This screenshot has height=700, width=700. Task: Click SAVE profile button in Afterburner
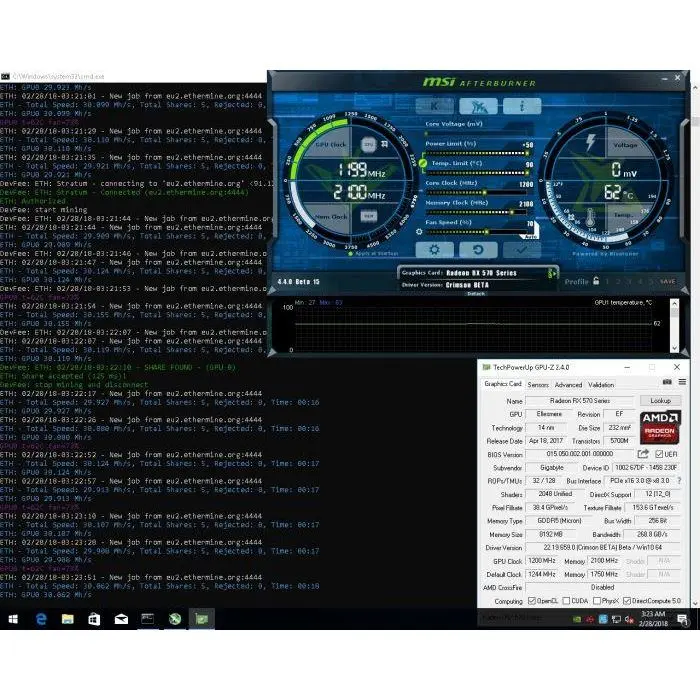(668, 282)
